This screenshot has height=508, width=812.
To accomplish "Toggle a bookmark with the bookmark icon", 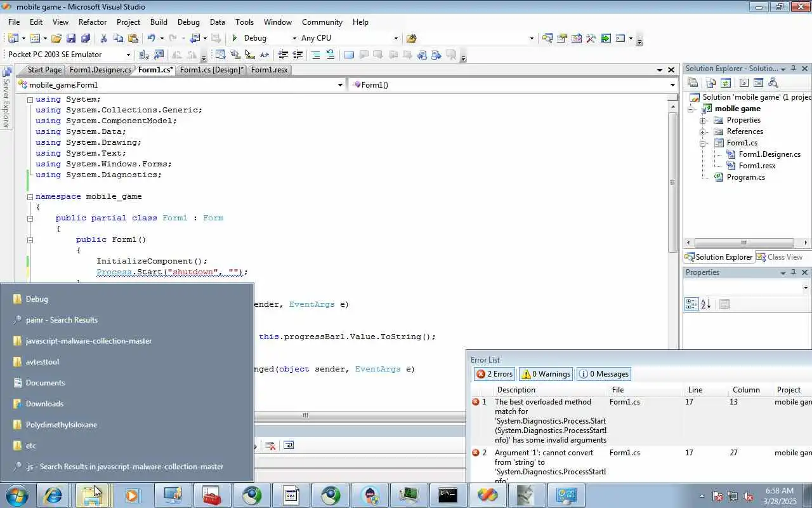I will tap(349, 55).
